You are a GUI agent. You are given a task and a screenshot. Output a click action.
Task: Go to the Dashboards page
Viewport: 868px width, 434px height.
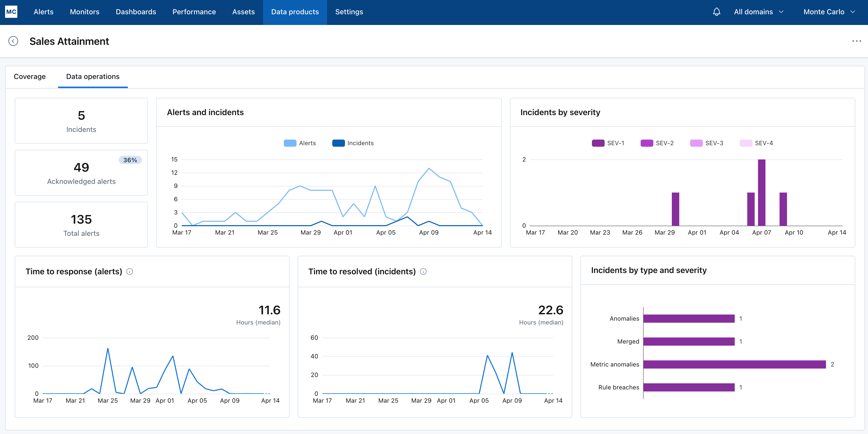pyautogui.click(x=136, y=12)
